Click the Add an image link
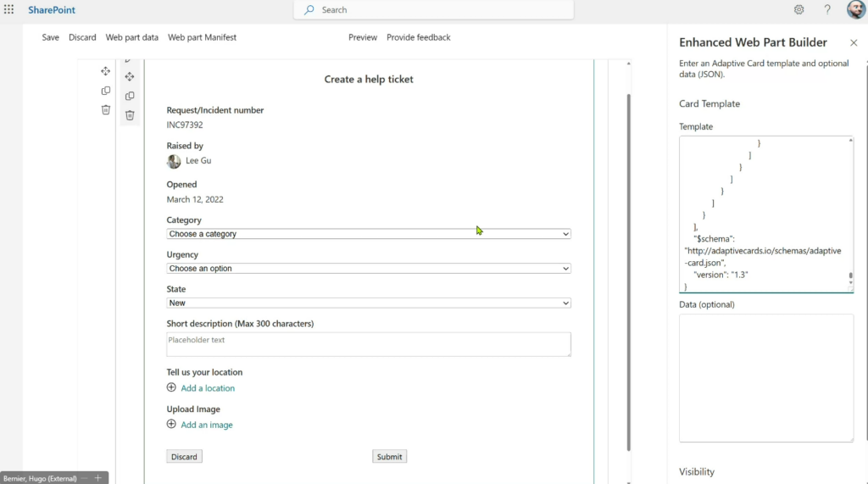 207,425
